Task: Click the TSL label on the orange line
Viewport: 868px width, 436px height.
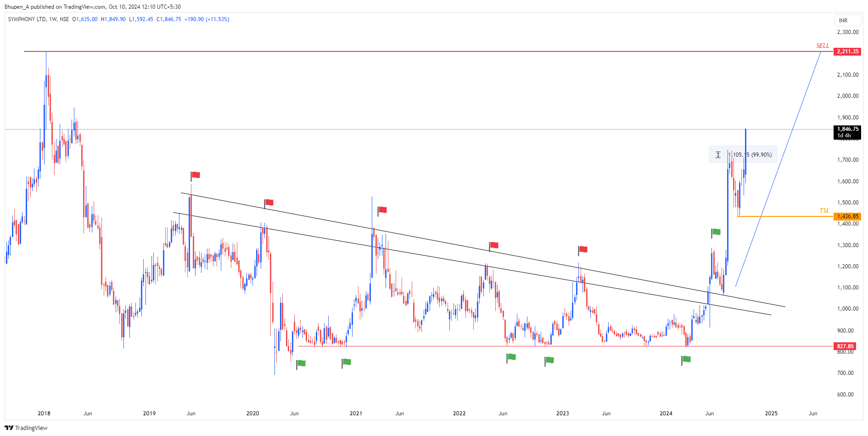Action: [824, 210]
